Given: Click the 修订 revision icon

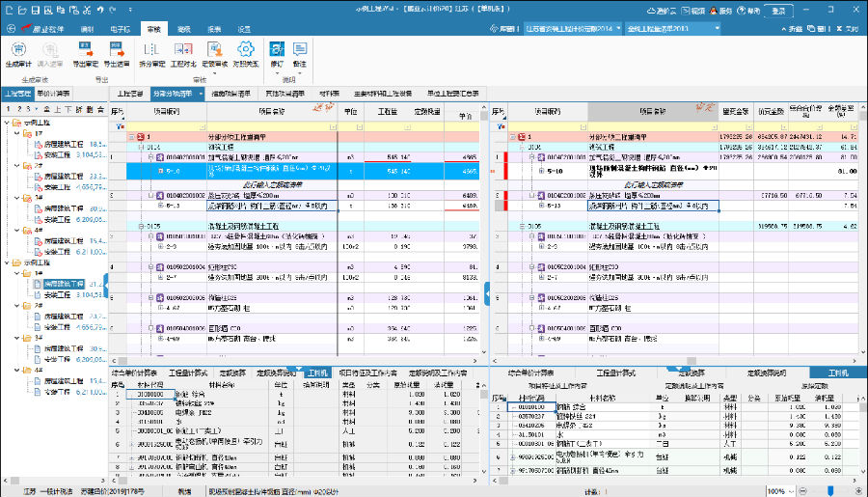Looking at the screenshot, I should click(277, 52).
